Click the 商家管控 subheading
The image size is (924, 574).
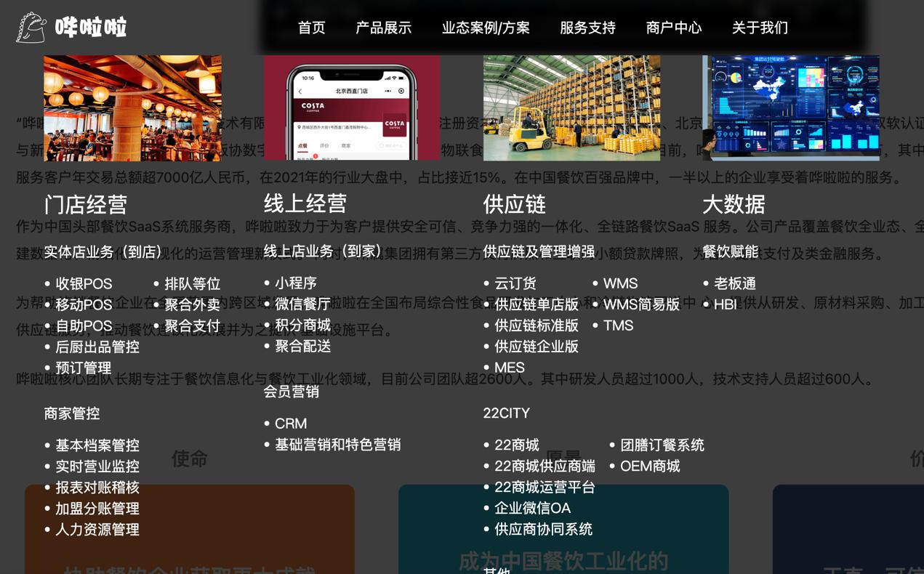click(x=72, y=413)
